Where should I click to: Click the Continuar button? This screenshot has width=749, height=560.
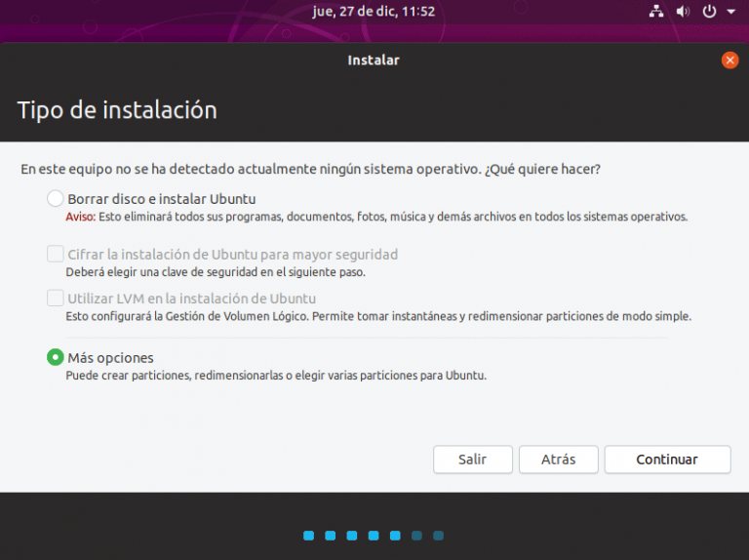click(x=667, y=460)
